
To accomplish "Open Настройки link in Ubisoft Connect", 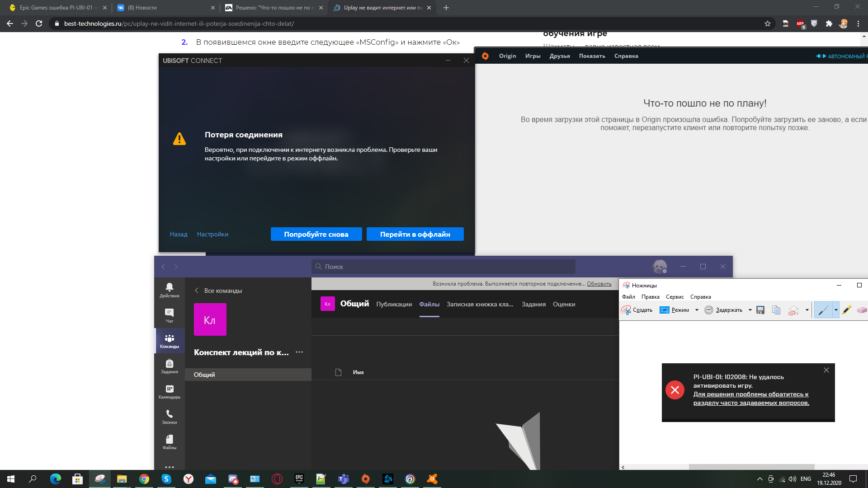I will coord(212,234).
